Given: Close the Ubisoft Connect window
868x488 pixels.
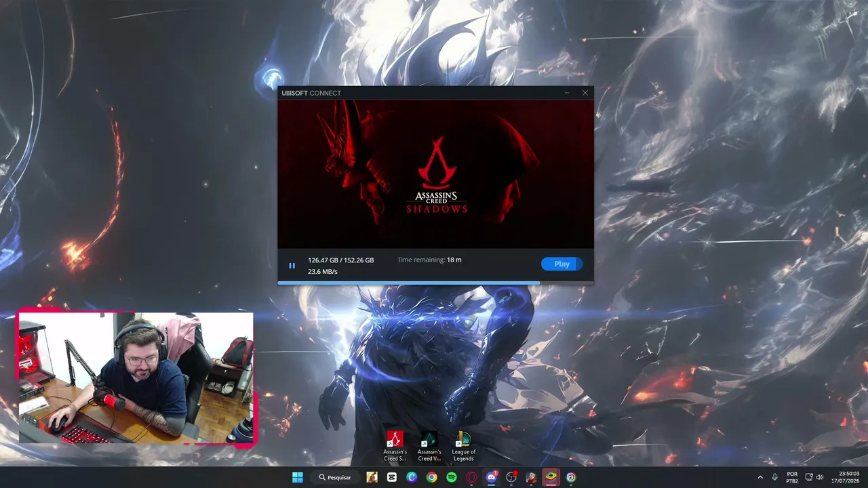Looking at the screenshot, I should [585, 93].
